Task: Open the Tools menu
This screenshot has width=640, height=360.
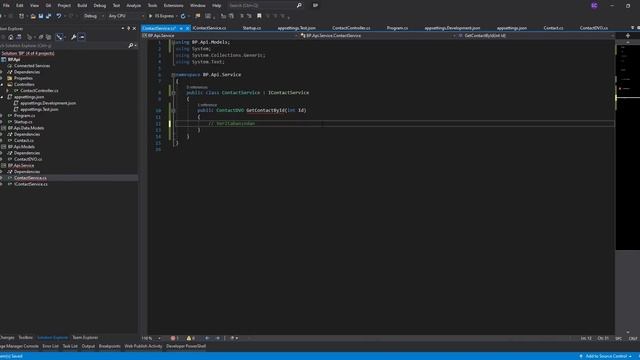Action: [152, 6]
